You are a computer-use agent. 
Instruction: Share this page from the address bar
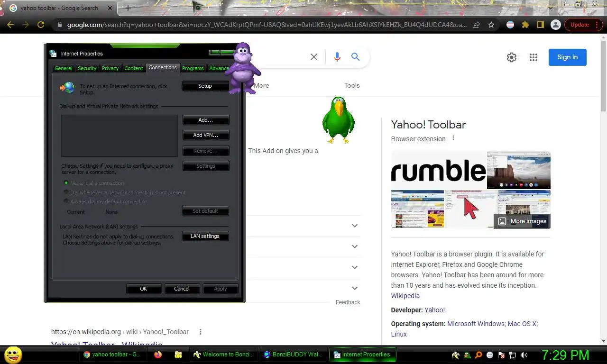coord(476,25)
